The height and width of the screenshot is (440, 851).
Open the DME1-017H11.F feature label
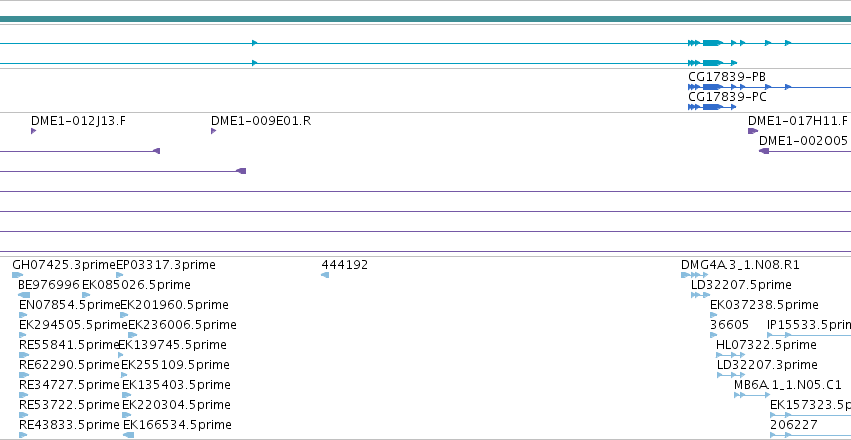coord(798,120)
